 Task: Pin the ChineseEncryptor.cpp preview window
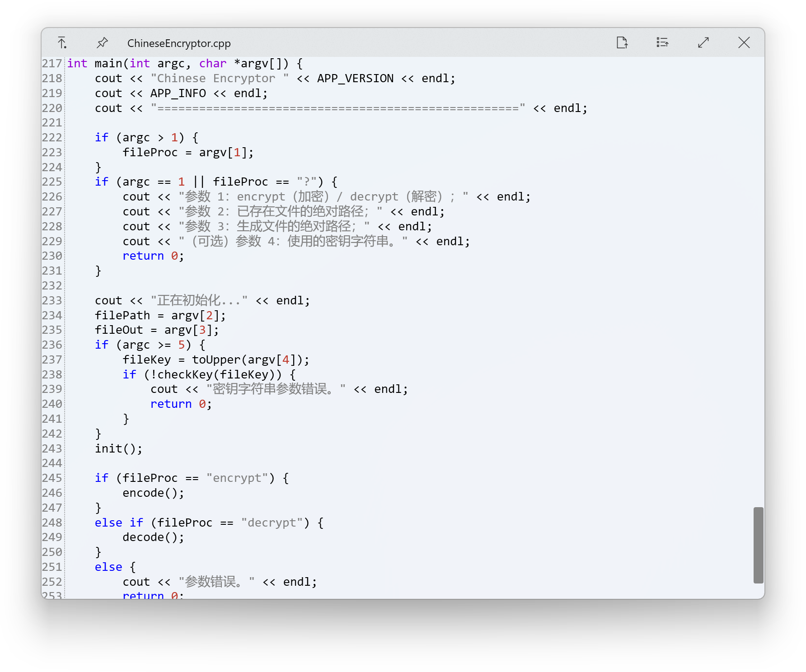103,43
